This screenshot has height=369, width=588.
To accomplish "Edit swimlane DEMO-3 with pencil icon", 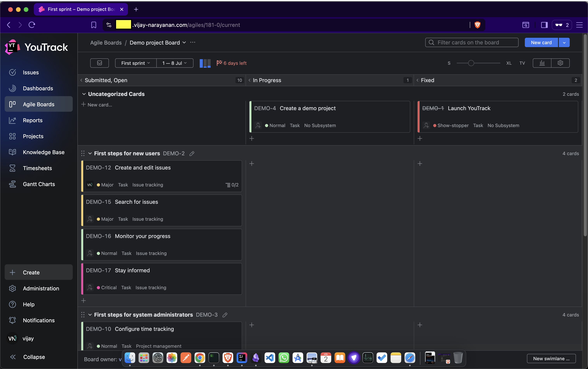I will (x=225, y=315).
